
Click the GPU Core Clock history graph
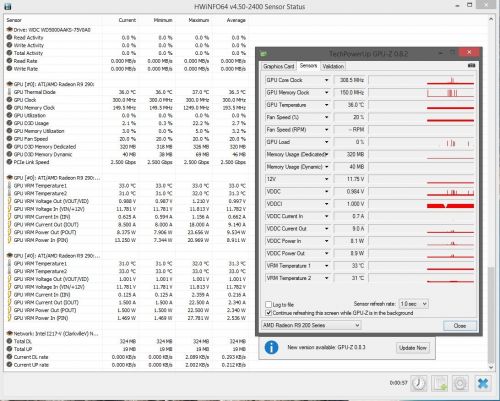421,80
